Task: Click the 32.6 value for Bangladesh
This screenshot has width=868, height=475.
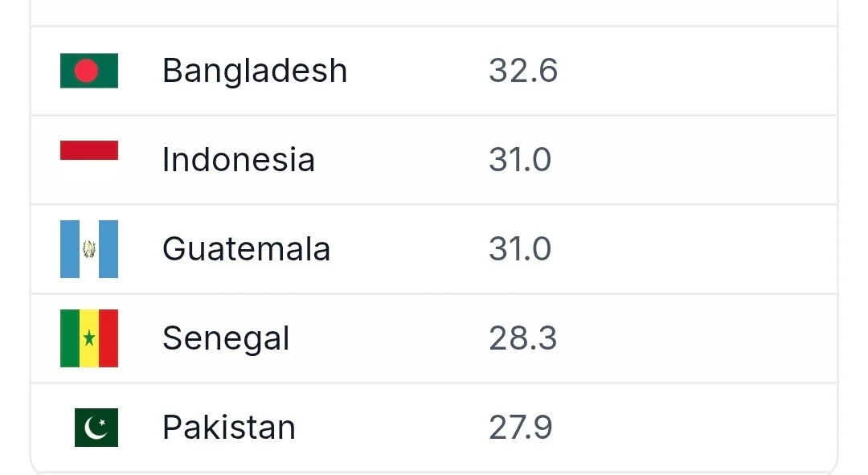Action: pyautogui.click(x=522, y=71)
